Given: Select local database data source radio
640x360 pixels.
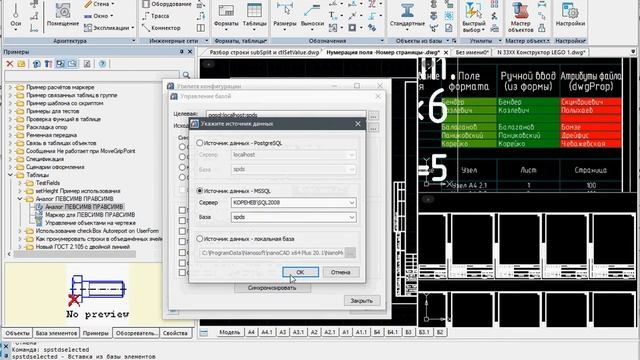Looking at the screenshot, I should (200, 238).
